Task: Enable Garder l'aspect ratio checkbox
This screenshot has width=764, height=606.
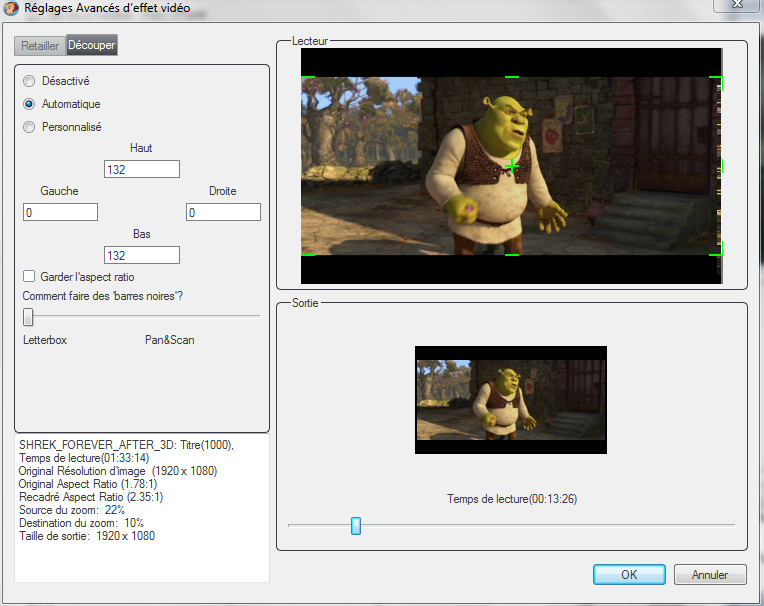Action: tap(29, 277)
